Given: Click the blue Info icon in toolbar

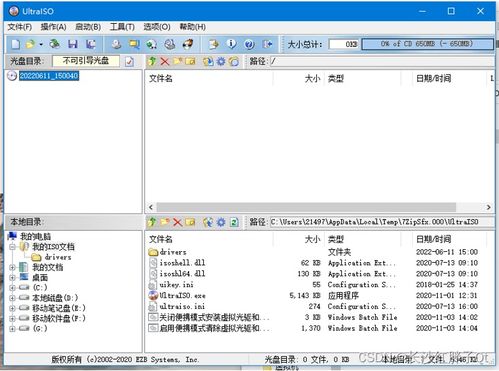Looking at the screenshot, I should pyautogui.click(x=231, y=44).
